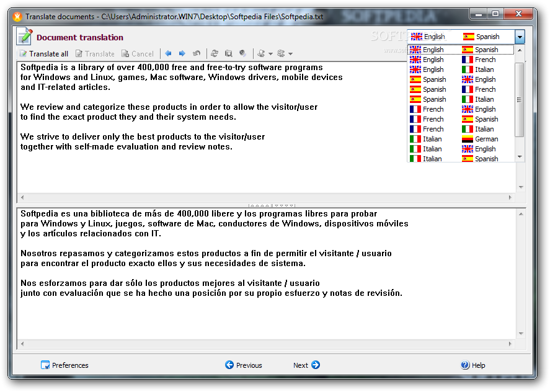The width and height of the screenshot is (550, 392).
Task: Collapse the language pair combo box arrow
Action: click(x=520, y=37)
